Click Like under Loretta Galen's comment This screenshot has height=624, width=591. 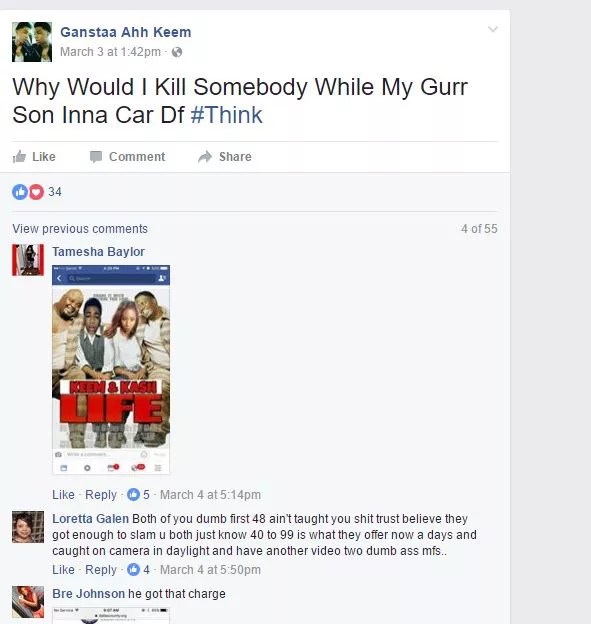pos(63,569)
